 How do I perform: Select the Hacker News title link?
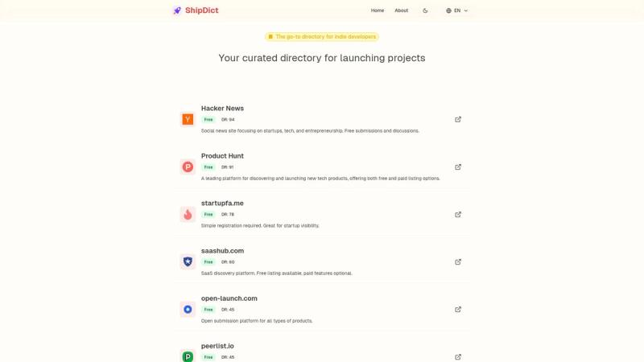coord(222,109)
